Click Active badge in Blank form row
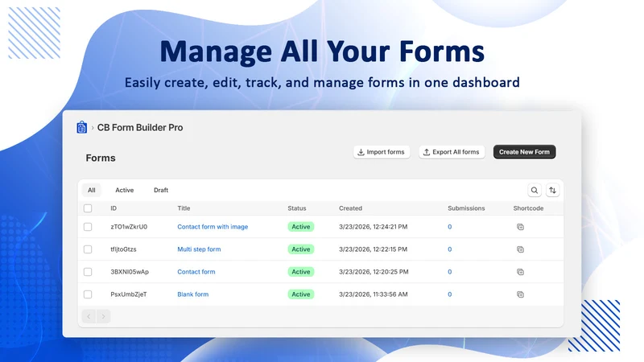The height and width of the screenshot is (362, 644). click(x=300, y=294)
